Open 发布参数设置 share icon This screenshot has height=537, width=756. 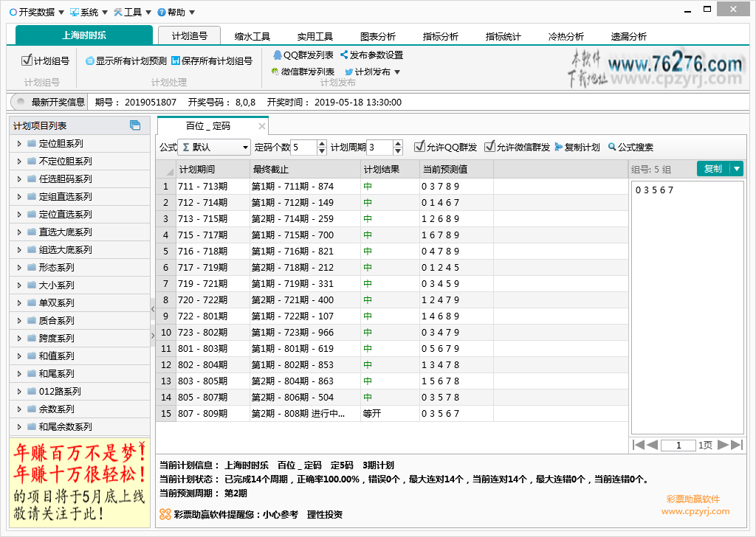(x=344, y=55)
